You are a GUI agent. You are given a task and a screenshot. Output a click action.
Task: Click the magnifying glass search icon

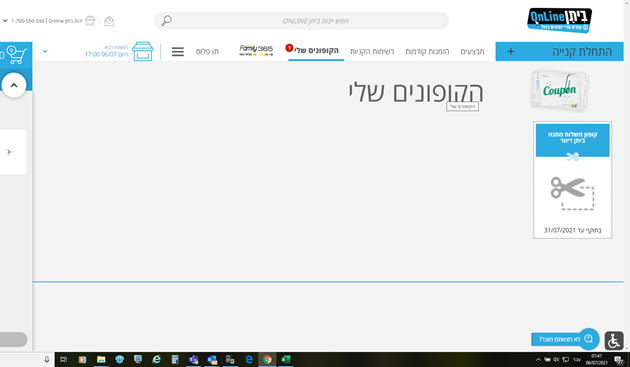pyautogui.click(x=166, y=21)
